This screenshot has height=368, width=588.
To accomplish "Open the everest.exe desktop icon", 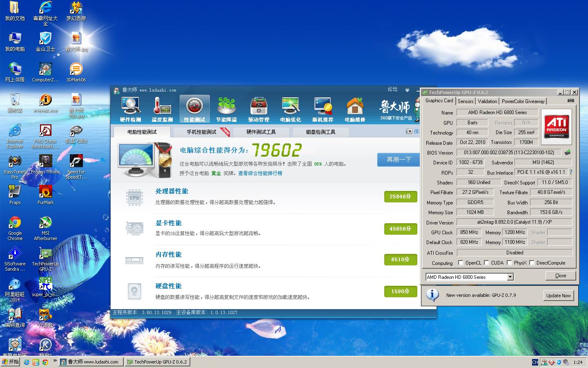I will click(46, 103).
